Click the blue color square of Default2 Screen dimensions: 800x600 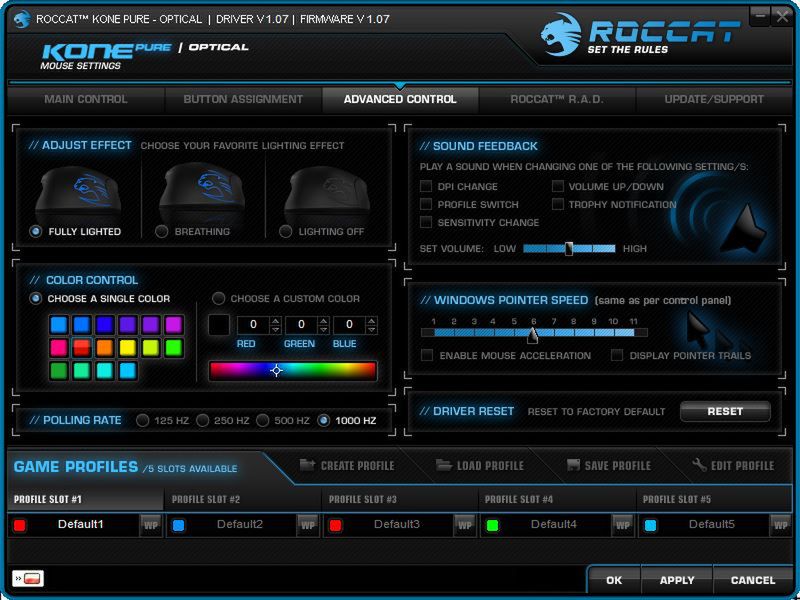[x=178, y=526]
